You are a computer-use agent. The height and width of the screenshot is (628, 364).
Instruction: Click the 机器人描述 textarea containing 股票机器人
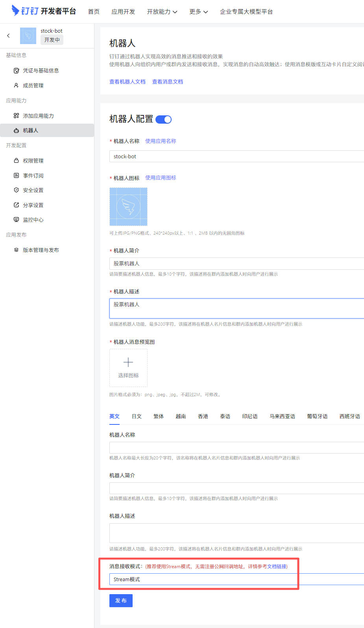[x=237, y=308]
